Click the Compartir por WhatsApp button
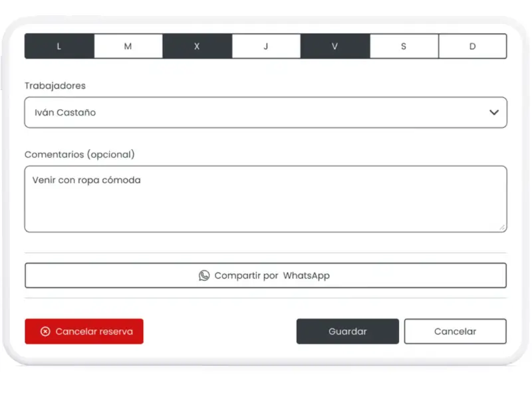Screen dimensions: 532x399 pos(266,275)
